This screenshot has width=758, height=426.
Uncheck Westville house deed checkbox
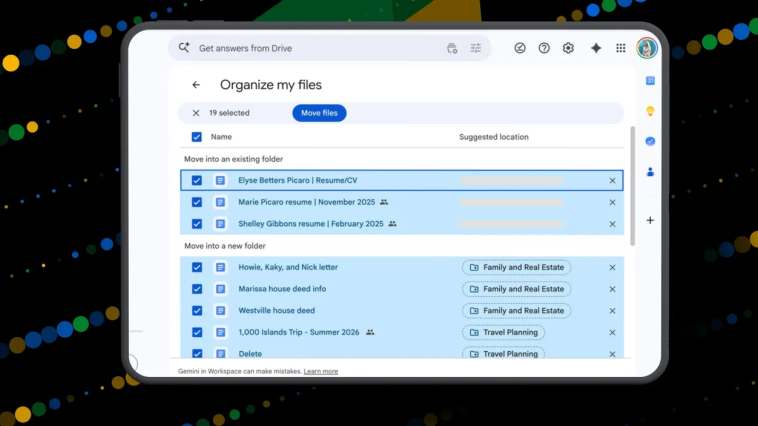coord(197,310)
